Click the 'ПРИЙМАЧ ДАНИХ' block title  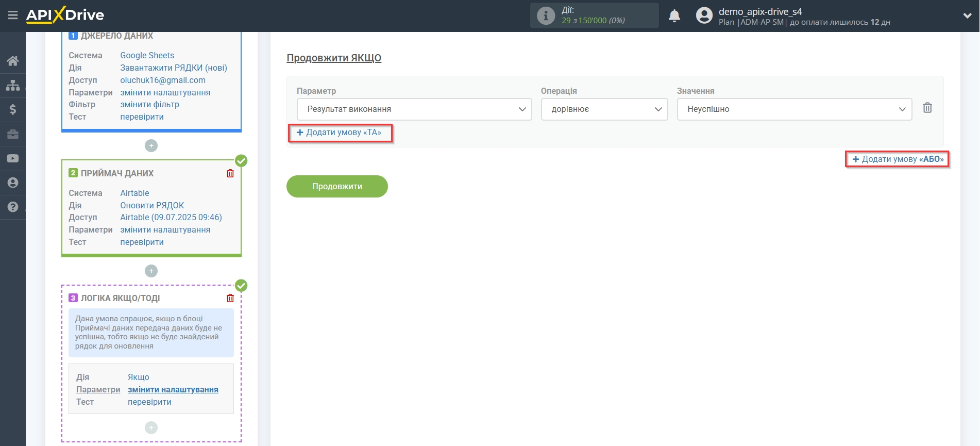point(117,173)
